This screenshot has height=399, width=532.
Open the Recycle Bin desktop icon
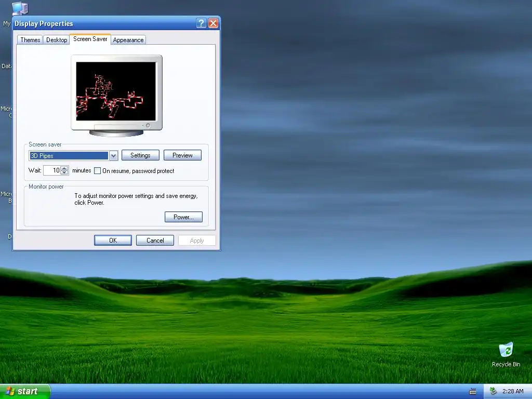506,354
